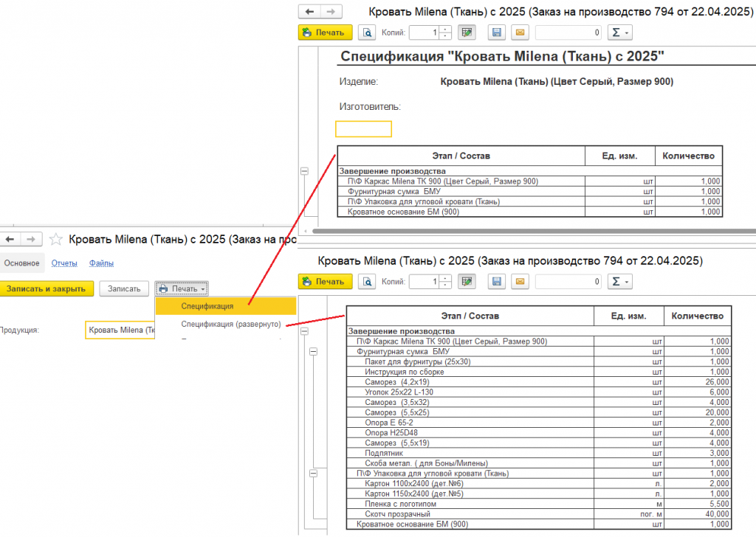Click the Продукция input field
The height and width of the screenshot is (537, 756).
120,330
